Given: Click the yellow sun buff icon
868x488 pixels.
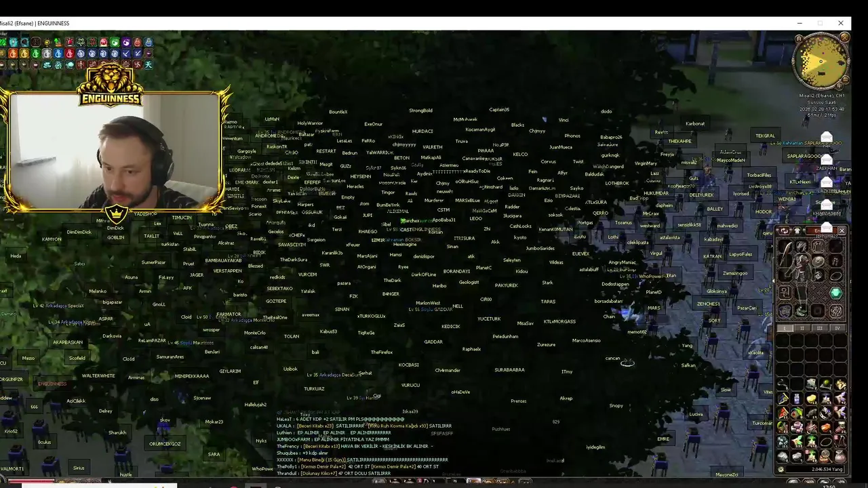Looking at the screenshot, I should pos(47,42).
